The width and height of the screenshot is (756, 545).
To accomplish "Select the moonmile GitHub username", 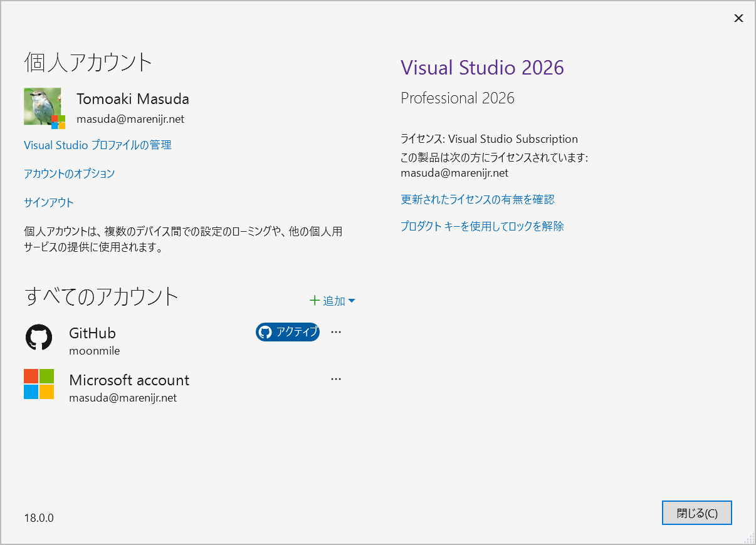I will coord(94,350).
